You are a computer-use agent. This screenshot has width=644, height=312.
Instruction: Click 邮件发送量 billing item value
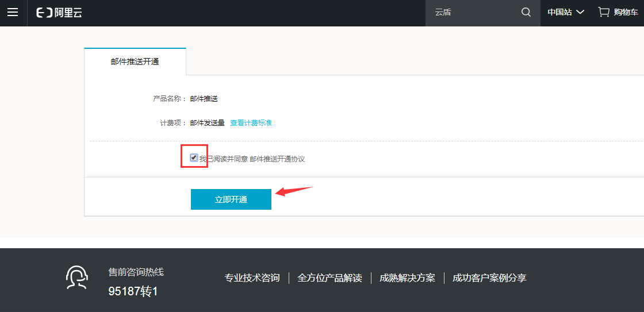tap(208, 123)
